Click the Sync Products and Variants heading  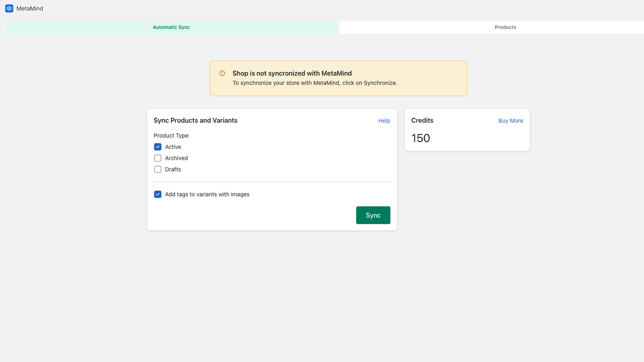[195, 120]
